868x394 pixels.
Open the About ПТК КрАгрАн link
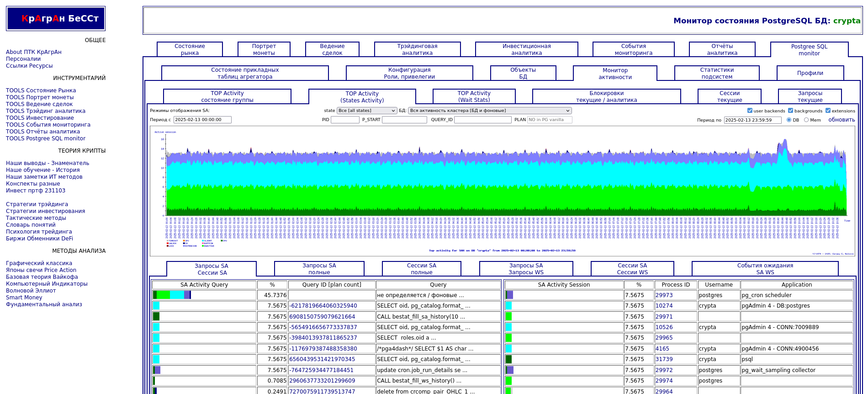34,52
